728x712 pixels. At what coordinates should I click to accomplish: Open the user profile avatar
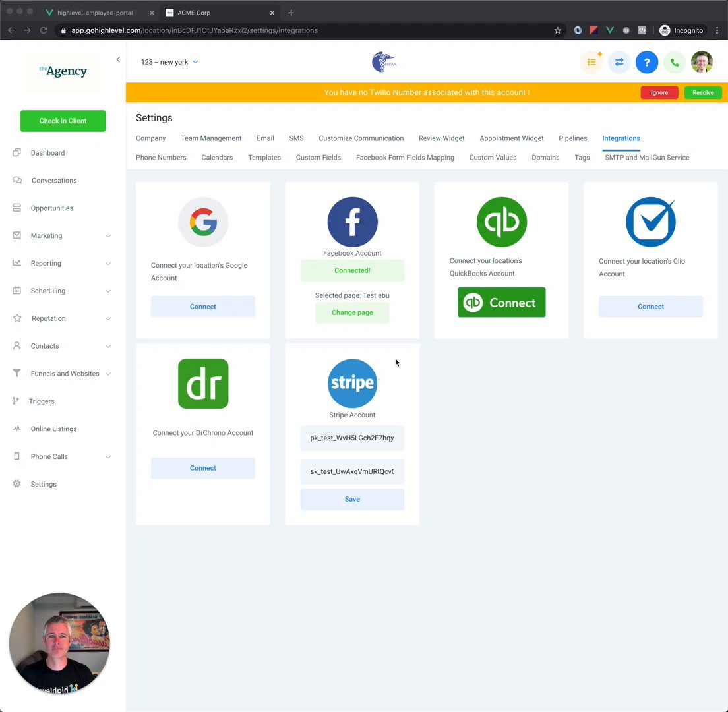pyautogui.click(x=702, y=62)
